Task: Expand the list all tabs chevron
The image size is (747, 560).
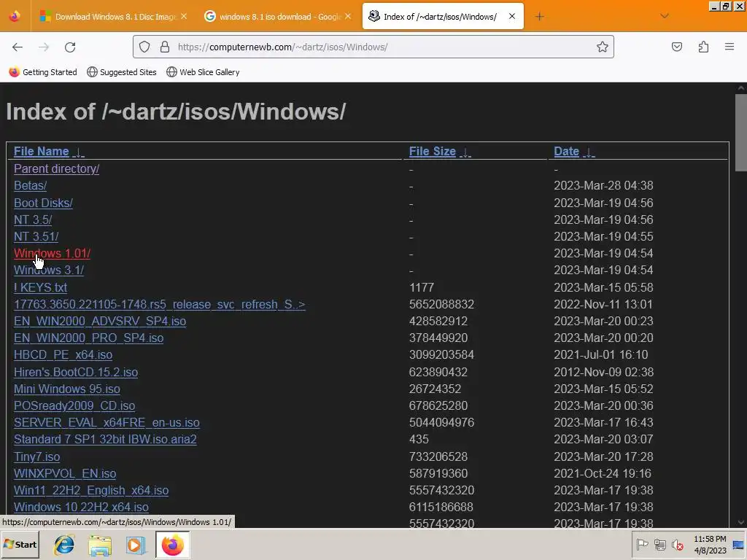Action: coord(665,16)
